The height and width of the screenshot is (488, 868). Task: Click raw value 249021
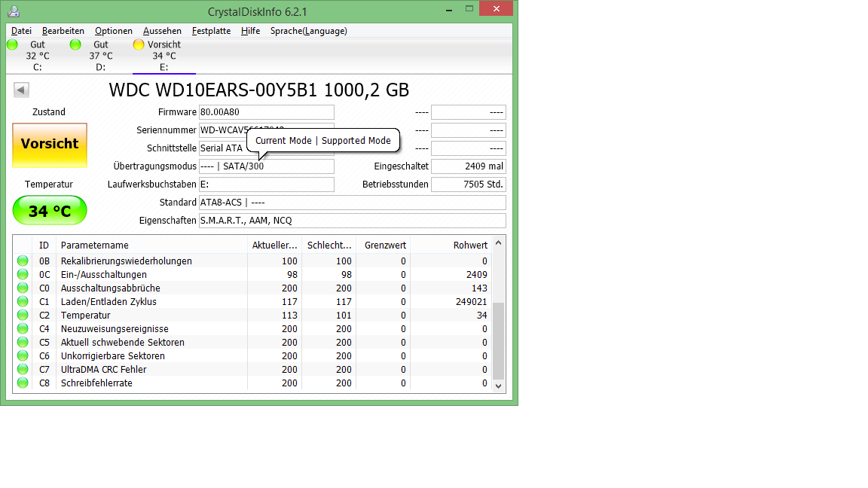coord(471,301)
